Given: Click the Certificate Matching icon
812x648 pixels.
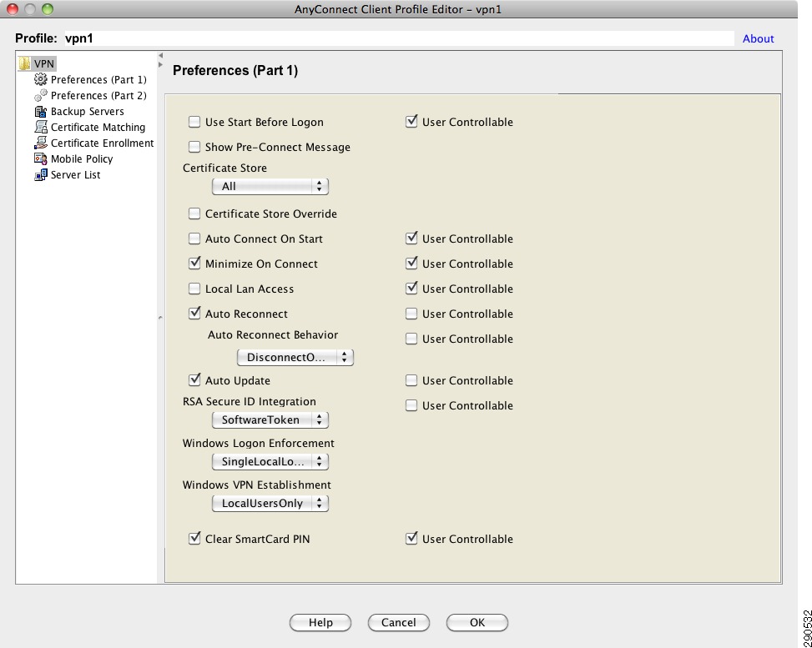Looking at the screenshot, I should [40, 127].
